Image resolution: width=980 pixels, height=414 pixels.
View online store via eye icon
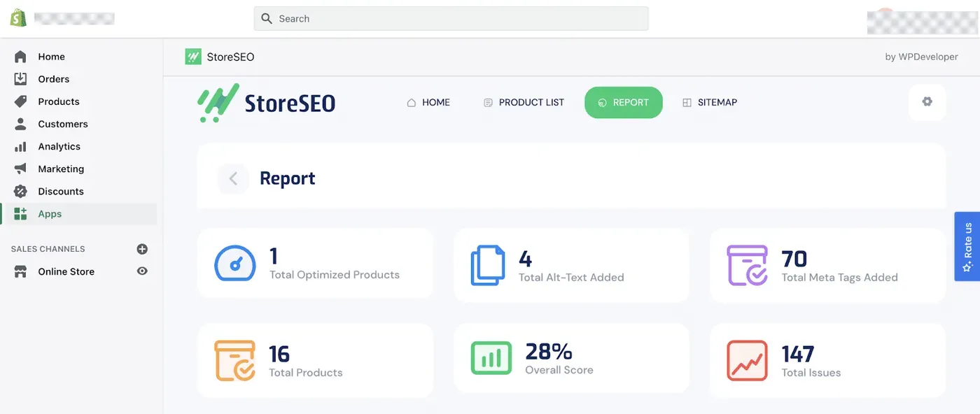tap(142, 271)
